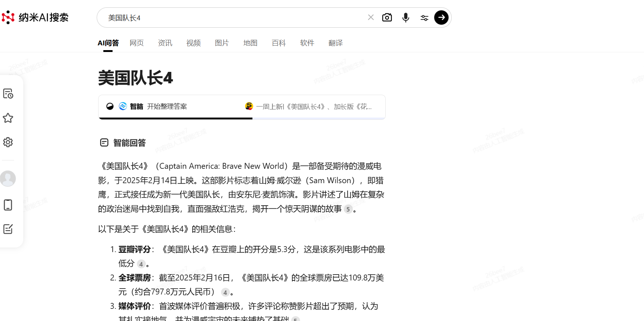Start voice search with microphone icon
The image size is (644, 321).
tap(406, 17)
